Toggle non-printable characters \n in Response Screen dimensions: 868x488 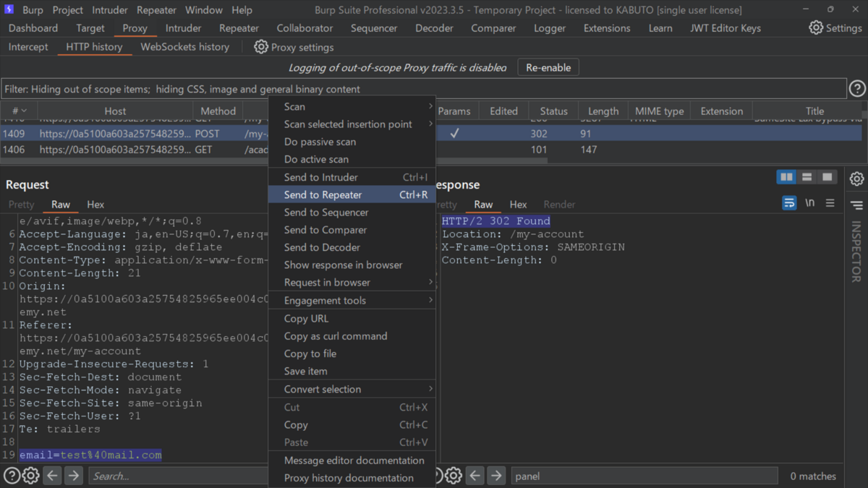[x=810, y=203]
